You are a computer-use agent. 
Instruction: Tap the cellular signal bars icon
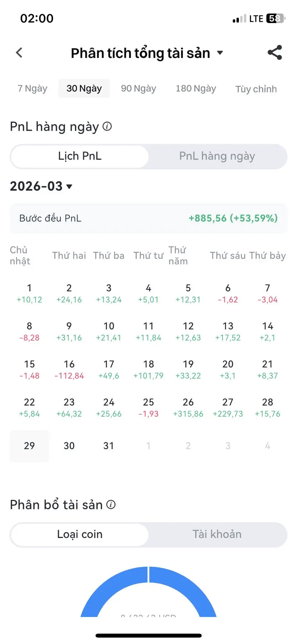[239, 19]
